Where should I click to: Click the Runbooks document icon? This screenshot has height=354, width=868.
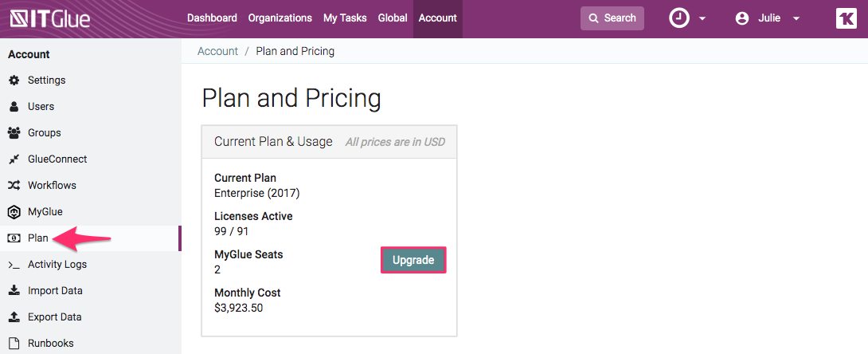(14, 344)
